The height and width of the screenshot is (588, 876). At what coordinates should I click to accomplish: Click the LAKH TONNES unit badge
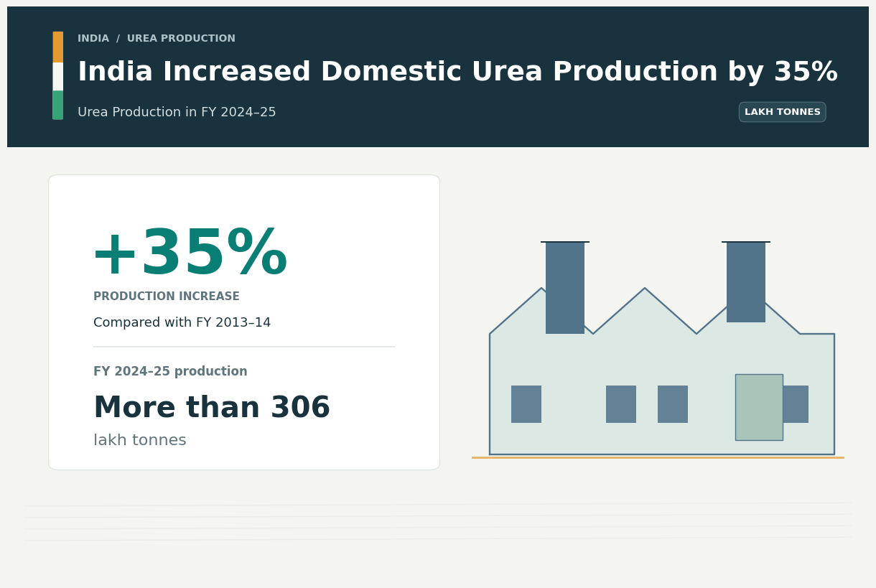coord(782,112)
